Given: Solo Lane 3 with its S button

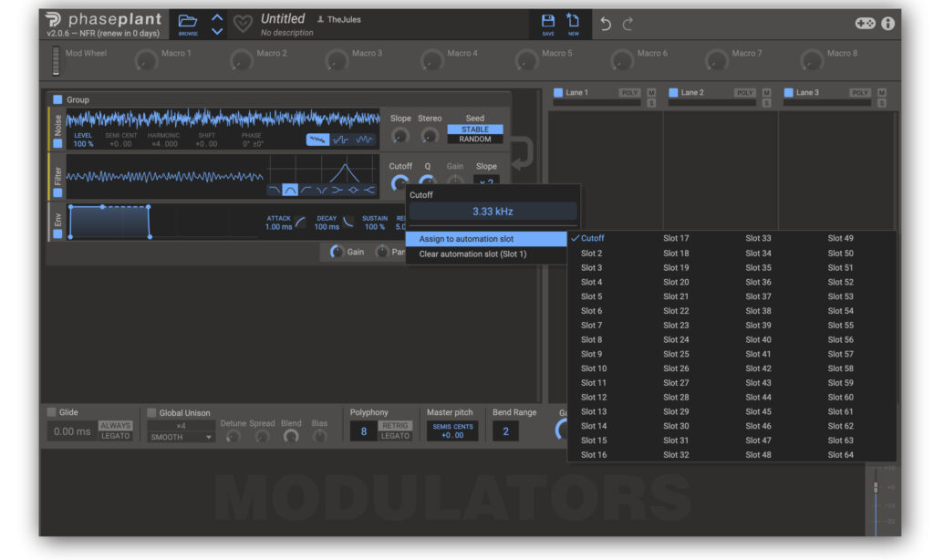Looking at the screenshot, I should [x=882, y=103].
